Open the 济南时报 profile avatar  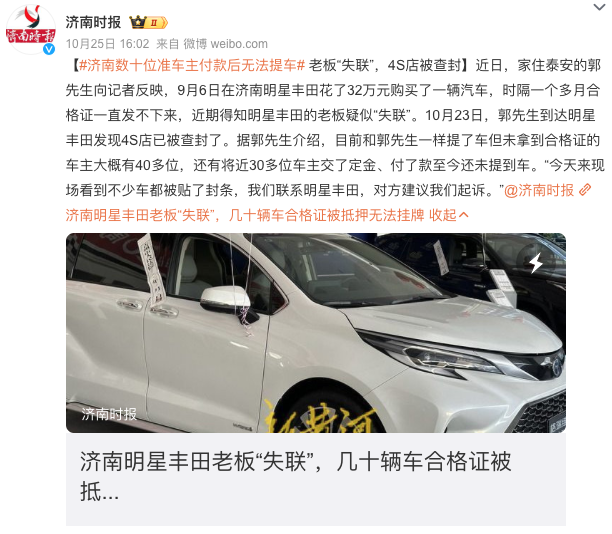(x=30, y=30)
